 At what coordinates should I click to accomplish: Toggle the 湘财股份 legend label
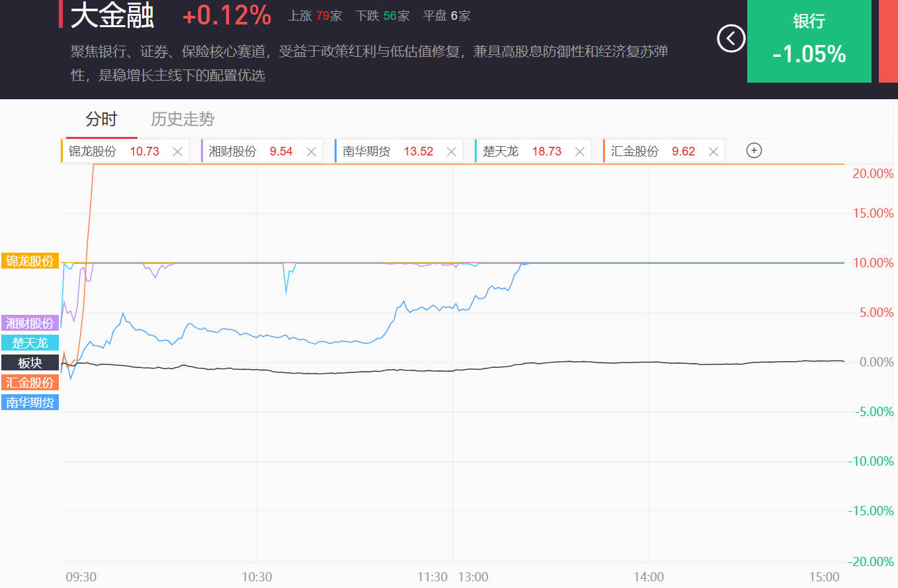[x=30, y=323]
